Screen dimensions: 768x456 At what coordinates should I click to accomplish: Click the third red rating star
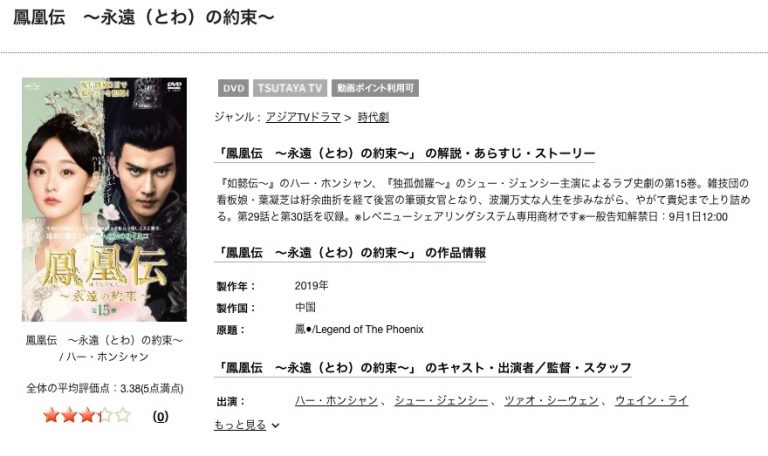coord(87,415)
